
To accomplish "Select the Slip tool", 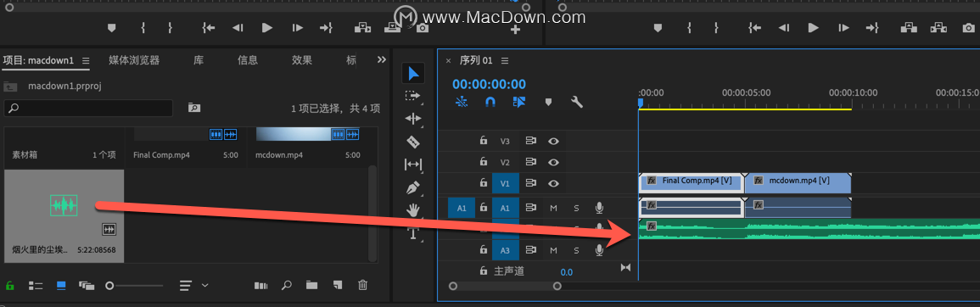I will coord(413,165).
